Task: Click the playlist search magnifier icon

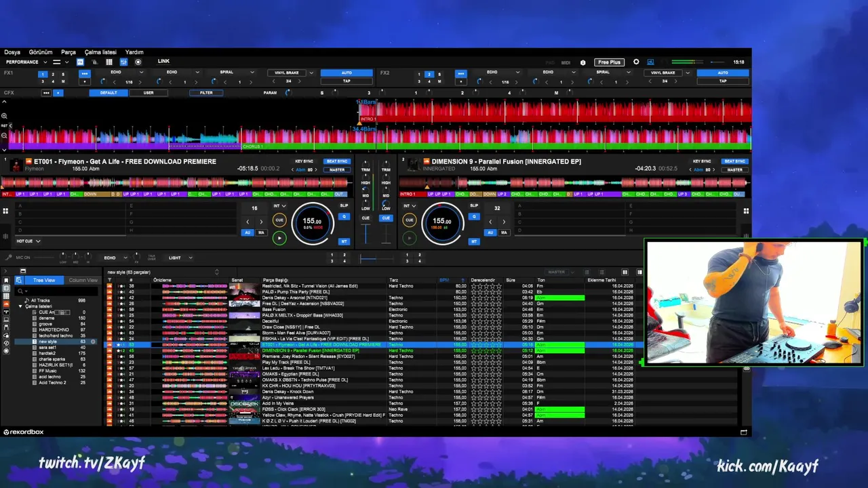Action: click(20, 291)
